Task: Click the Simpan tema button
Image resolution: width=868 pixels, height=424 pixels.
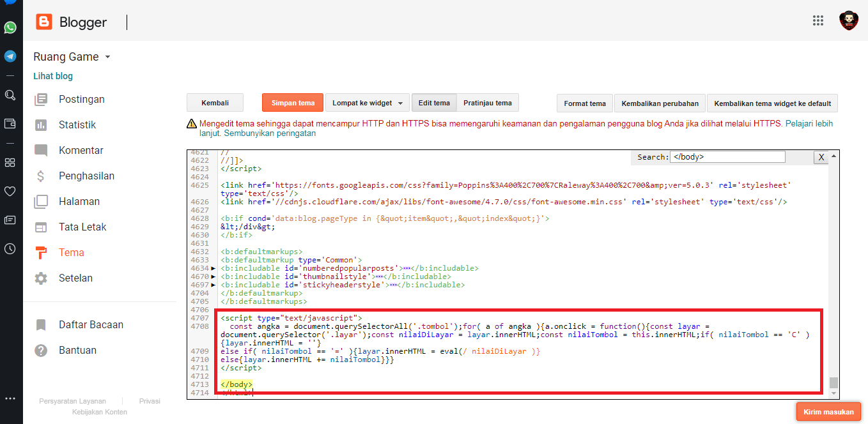Action: tap(292, 102)
